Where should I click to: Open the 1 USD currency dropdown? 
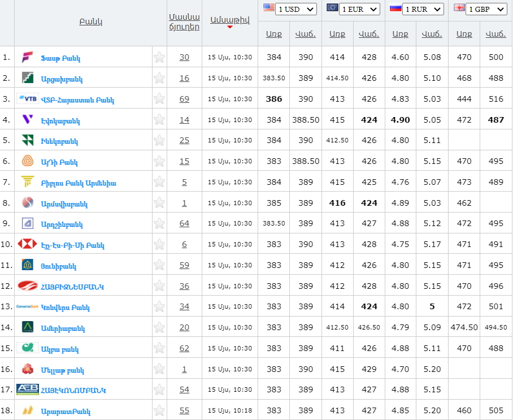[295, 9]
